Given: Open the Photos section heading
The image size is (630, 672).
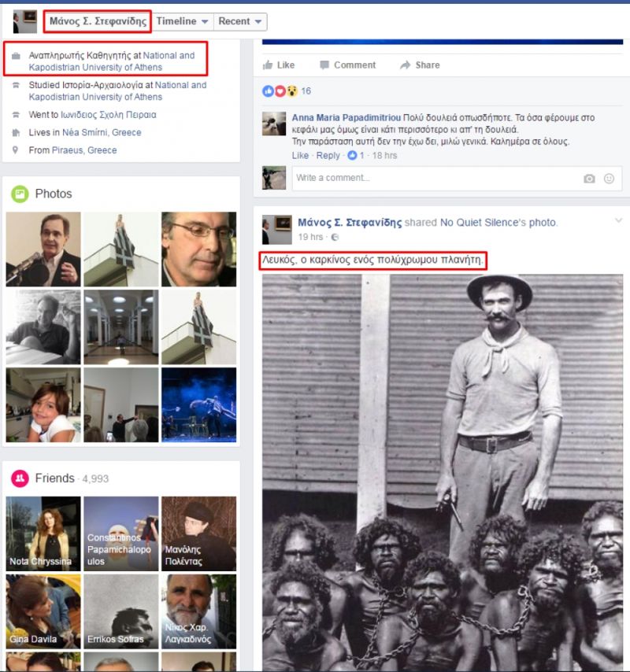Looking at the screenshot, I should coord(54,194).
